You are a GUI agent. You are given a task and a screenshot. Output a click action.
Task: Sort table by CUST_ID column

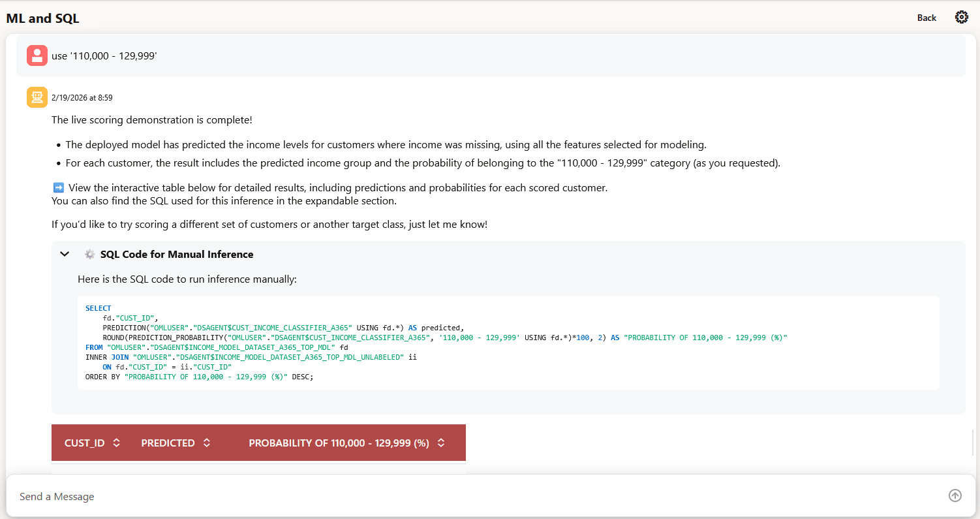117,443
